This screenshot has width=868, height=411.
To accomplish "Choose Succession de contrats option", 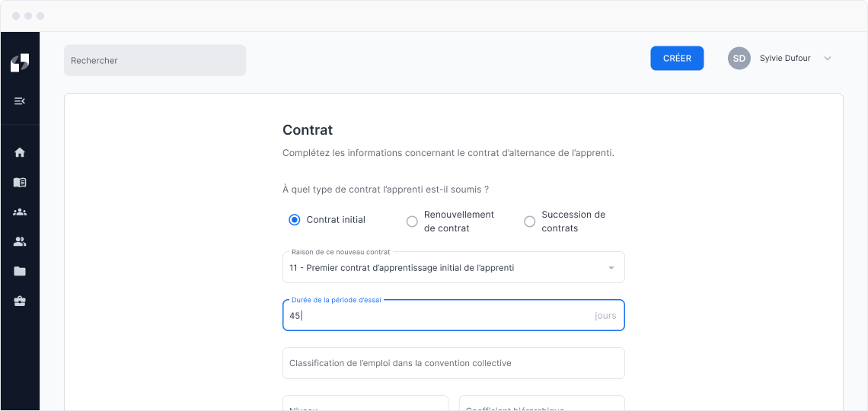I will [530, 221].
